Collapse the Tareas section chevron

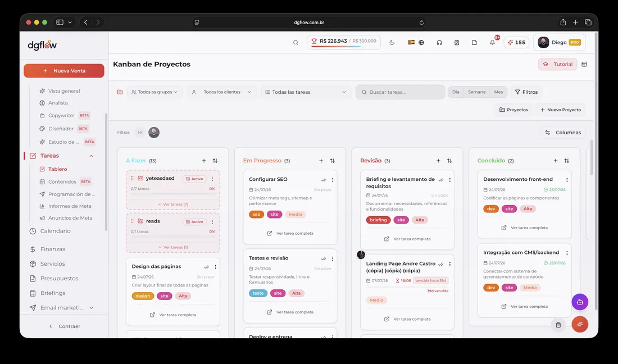[92, 156]
